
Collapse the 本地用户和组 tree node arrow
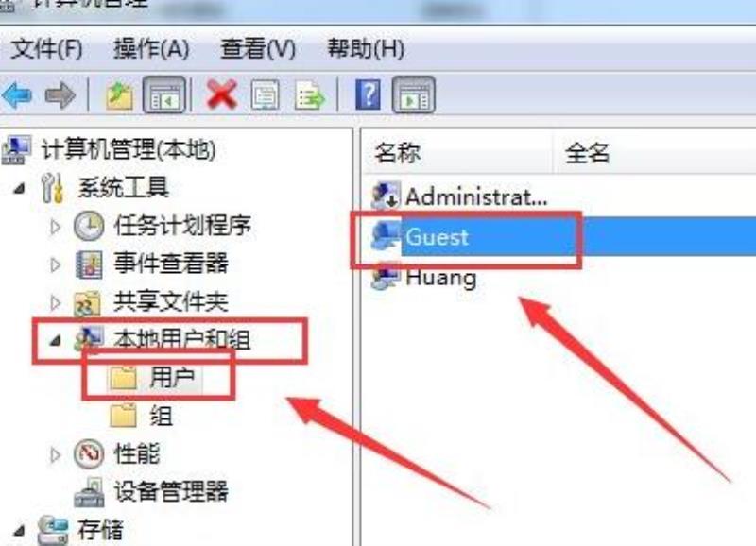pyautogui.click(x=56, y=341)
